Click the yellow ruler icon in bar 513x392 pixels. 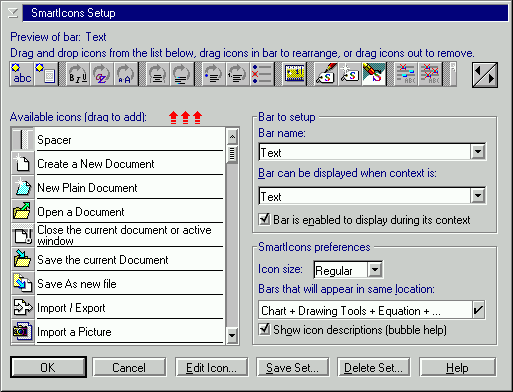pos(294,74)
